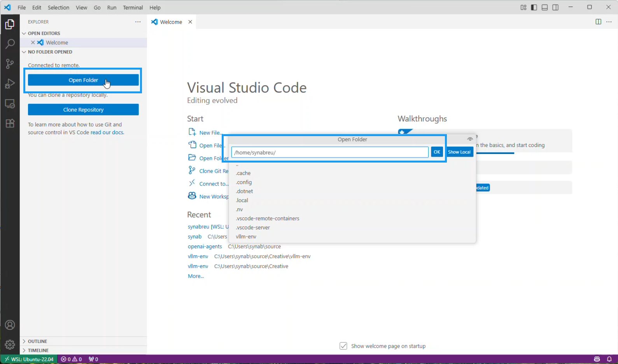Image resolution: width=618 pixels, height=364 pixels.
Task: Open the Extensions view
Action: click(10, 123)
